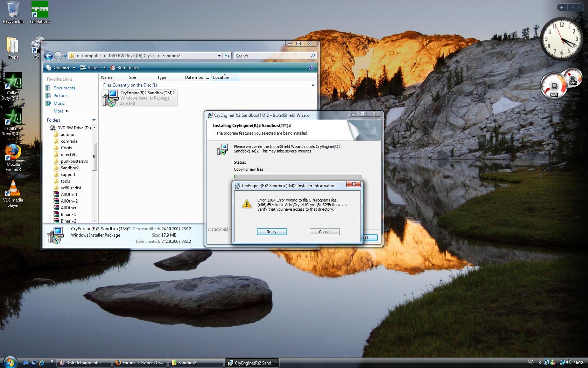Click the Forward arrow in Explorer
The image size is (588, 368).
pos(58,56)
